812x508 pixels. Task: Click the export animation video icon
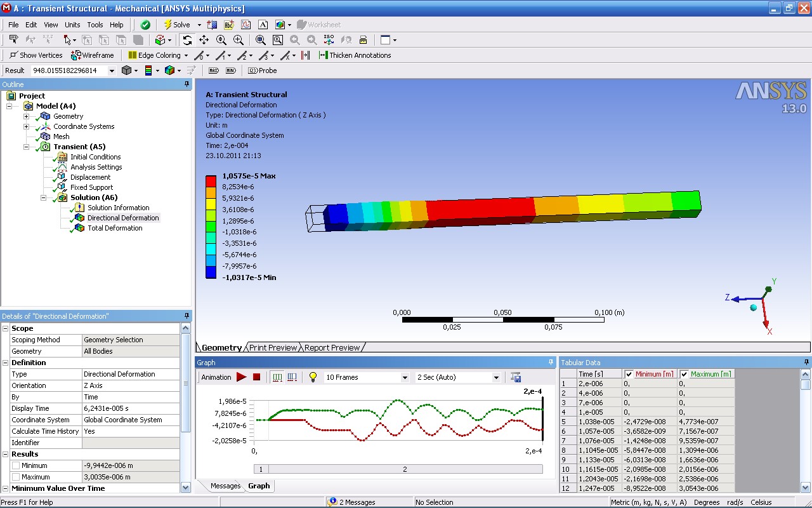pyautogui.click(x=516, y=377)
